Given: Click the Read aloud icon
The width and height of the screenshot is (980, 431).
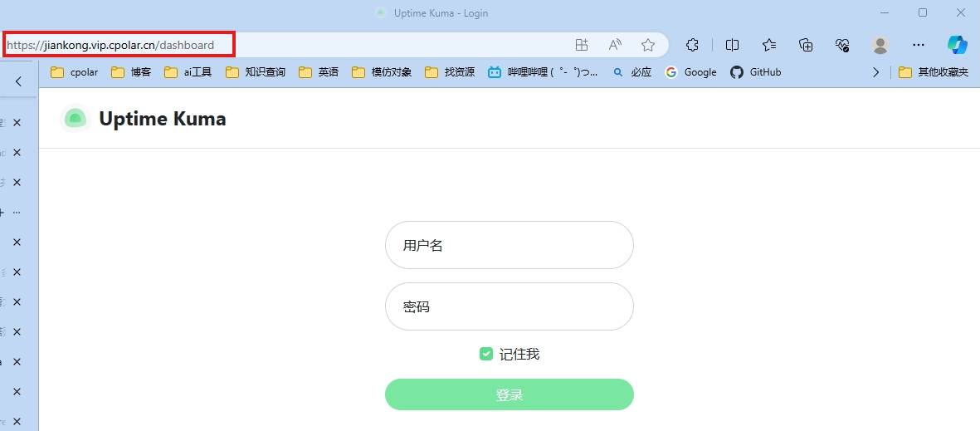Looking at the screenshot, I should tap(615, 45).
